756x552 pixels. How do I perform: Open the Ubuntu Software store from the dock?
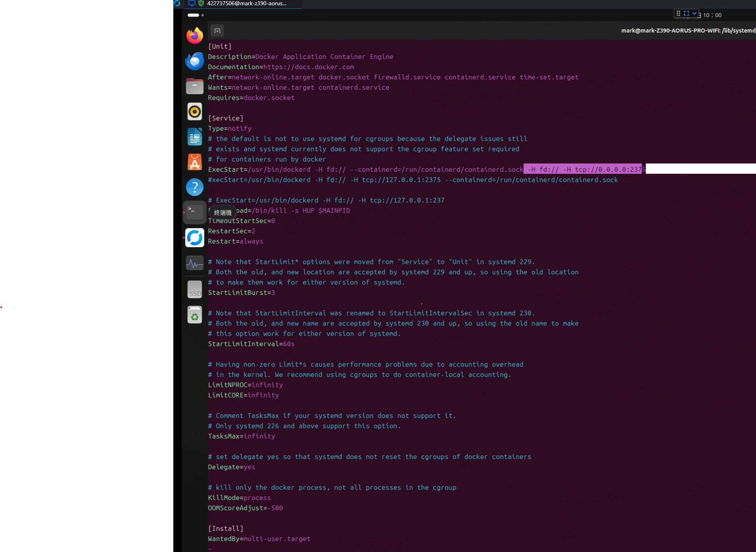[194, 162]
